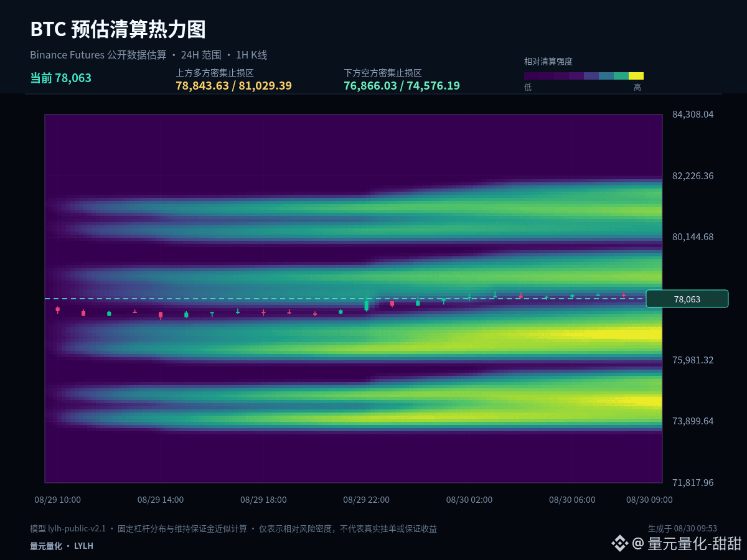This screenshot has height=560, width=747.
Task: Click the 08/30 09:00 time axis label
Action: click(649, 500)
